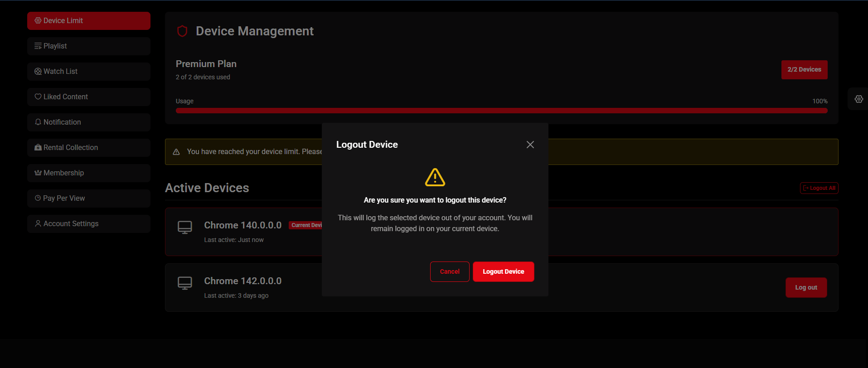The height and width of the screenshot is (368, 868).
Task: Confirm with the Logout Device button
Action: (x=503, y=271)
